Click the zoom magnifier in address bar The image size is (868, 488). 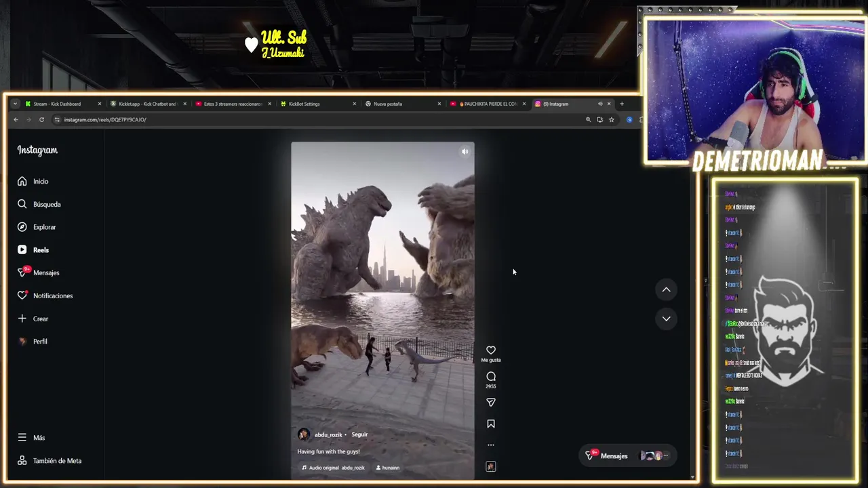[588, 119]
